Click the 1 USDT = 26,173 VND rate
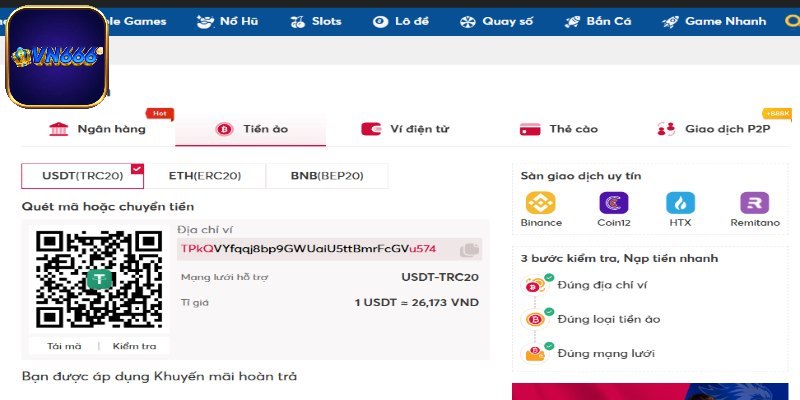The height and width of the screenshot is (400, 800). coord(417,303)
